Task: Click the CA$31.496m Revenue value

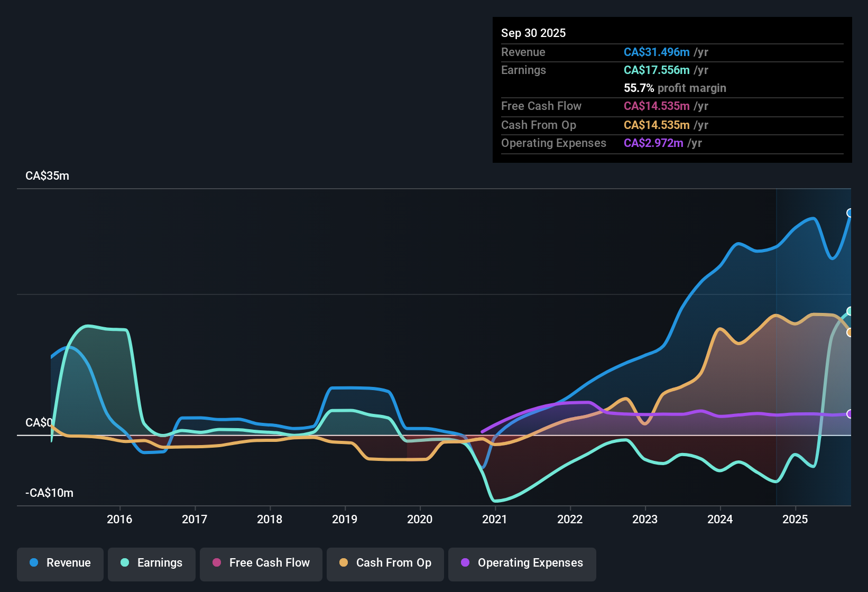Action: [x=657, y=52]
